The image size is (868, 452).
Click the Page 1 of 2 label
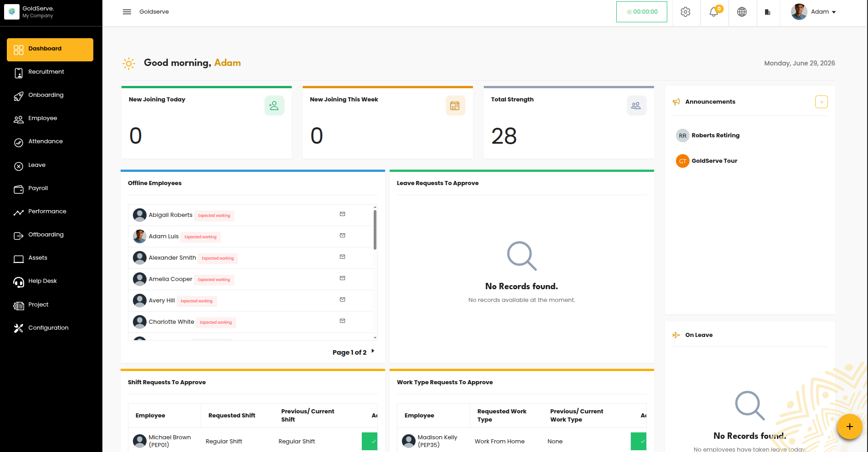[x=349, y=352]
